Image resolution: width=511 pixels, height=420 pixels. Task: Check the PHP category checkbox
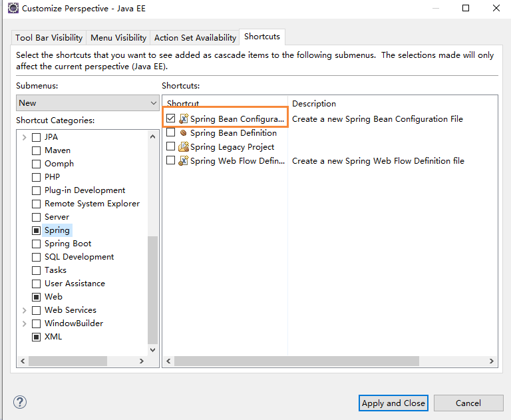pyautogui.click(x=36, y=178)
